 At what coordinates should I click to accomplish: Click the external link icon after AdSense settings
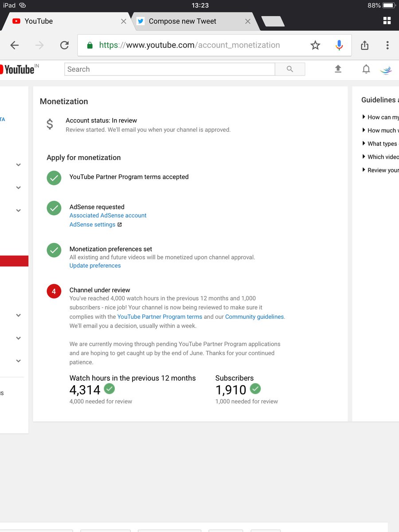(120, 225)
